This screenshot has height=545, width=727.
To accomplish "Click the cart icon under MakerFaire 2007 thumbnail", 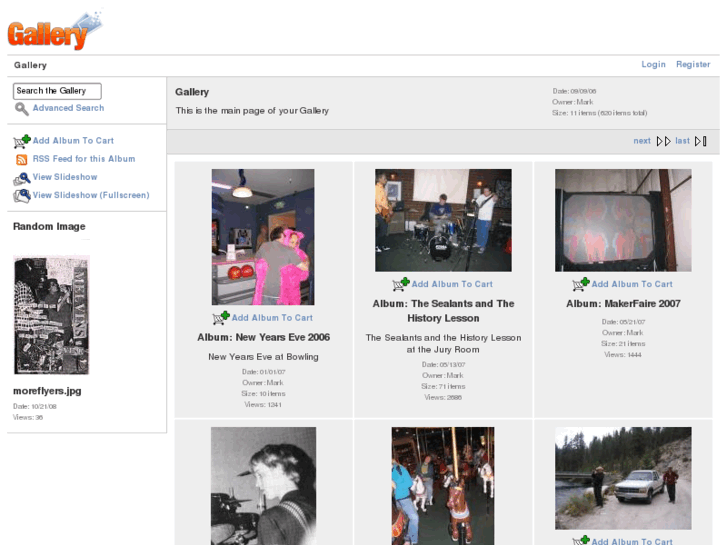I will [x=581, y=284].
